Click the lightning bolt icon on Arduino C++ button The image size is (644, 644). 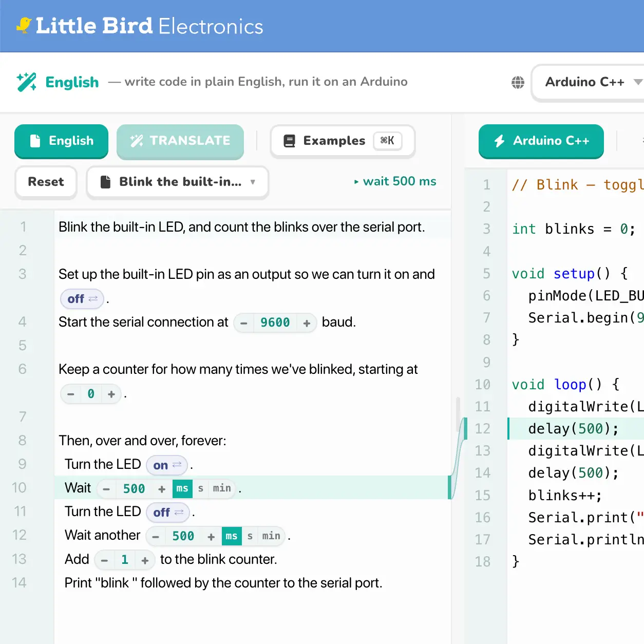pyautogui.click(x=500, y=141)
